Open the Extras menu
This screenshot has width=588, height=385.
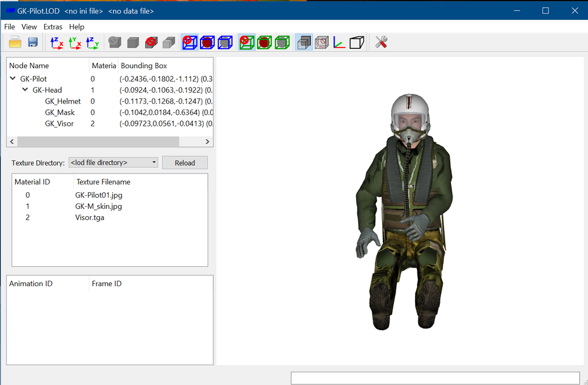point(53,26)
